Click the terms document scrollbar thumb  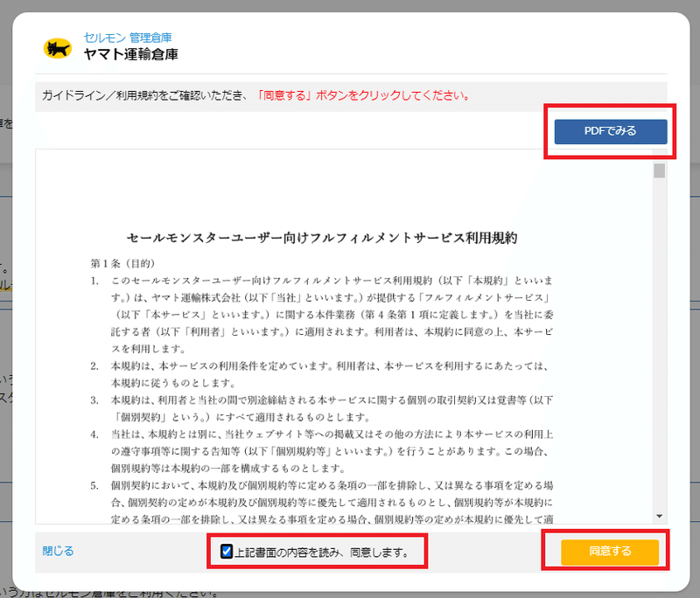(660, 170)
